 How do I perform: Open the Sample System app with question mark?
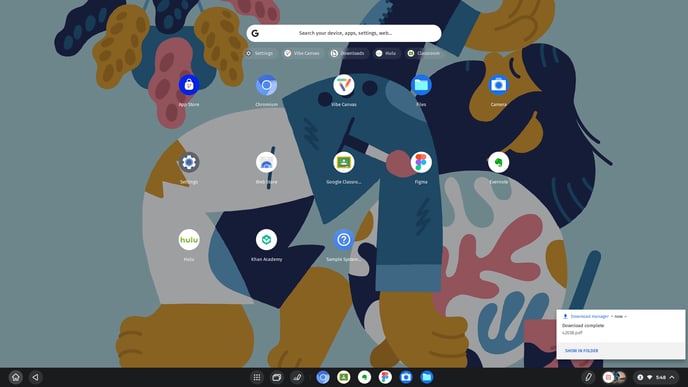(344, 240)
